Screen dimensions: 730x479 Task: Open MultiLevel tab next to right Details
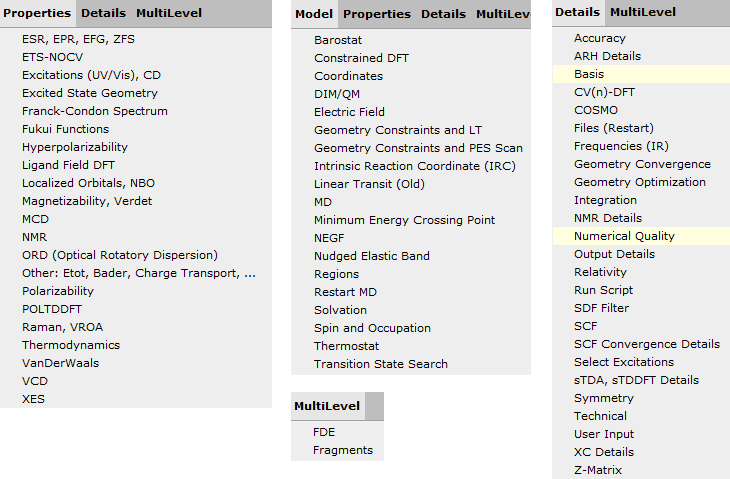coord(642,12)
